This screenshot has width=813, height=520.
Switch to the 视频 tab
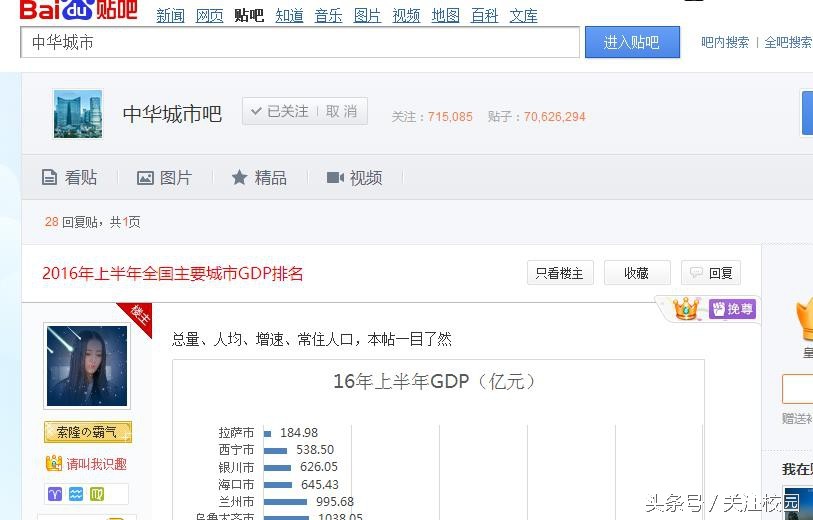coord(355,177)
